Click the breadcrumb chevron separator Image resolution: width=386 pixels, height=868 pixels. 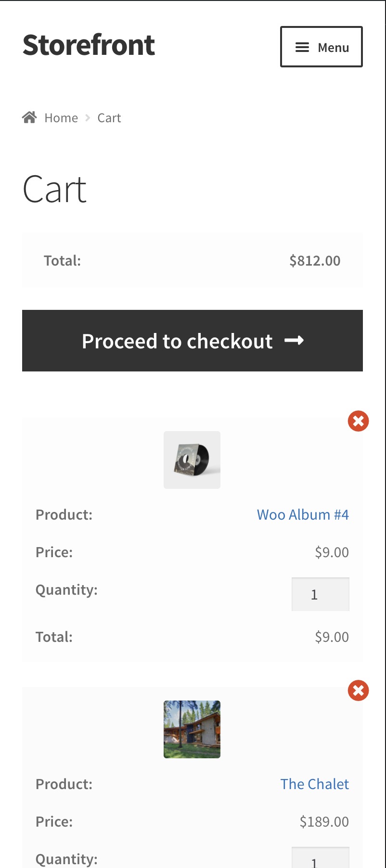[x=88, y=118]
